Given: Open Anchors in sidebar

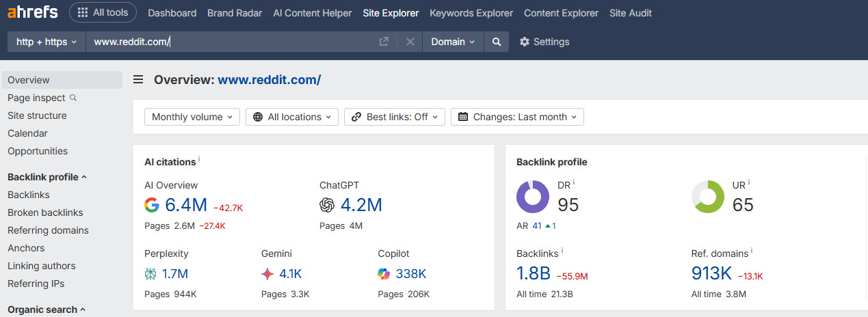Looking at the screenshot, I should tap(26, 248).
